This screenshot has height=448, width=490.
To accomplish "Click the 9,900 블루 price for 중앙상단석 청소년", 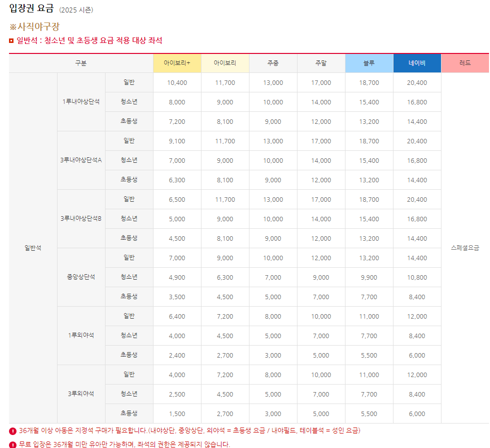I will click(369, 278).
